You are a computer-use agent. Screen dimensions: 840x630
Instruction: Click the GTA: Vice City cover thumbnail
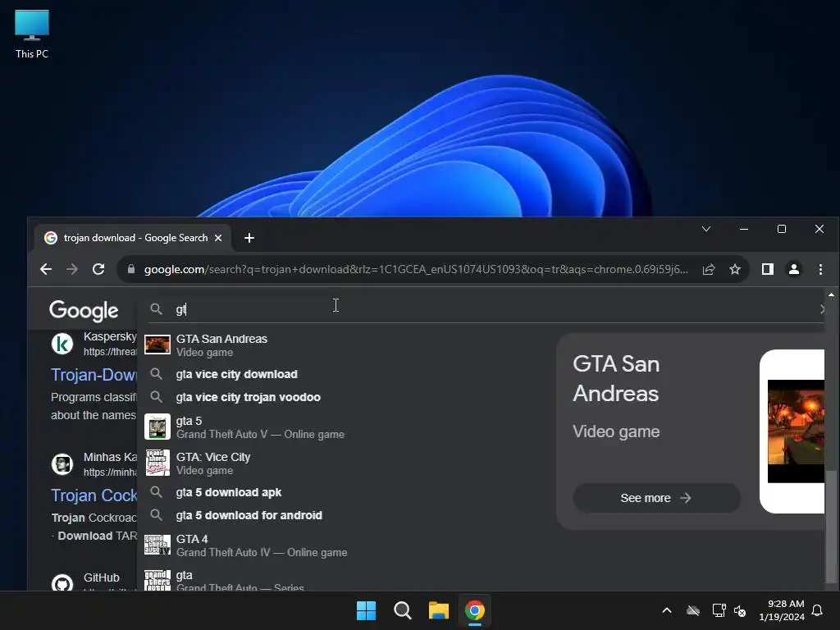(157, 463)
